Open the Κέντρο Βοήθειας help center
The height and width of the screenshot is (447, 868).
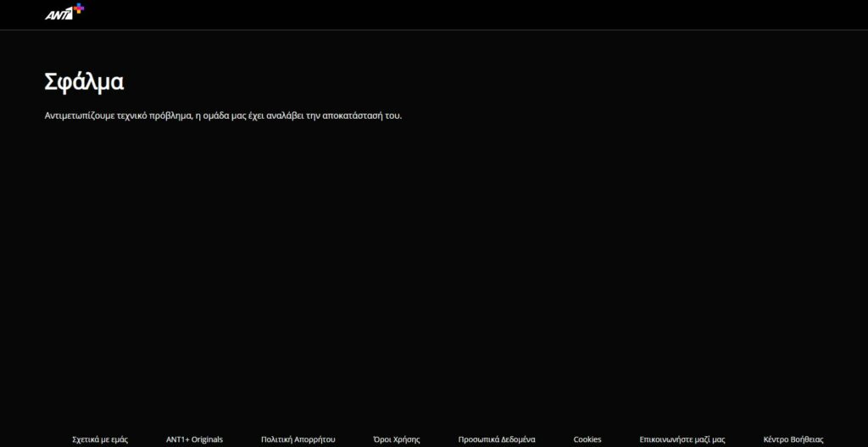[793, 439]
